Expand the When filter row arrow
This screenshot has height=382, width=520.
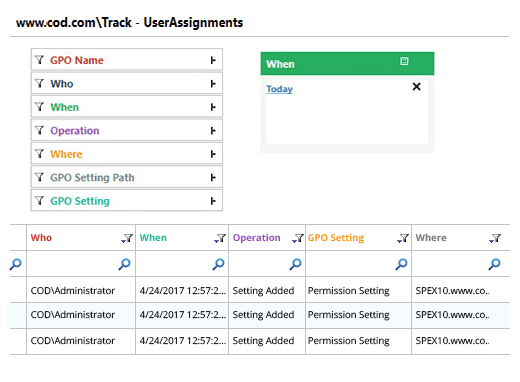pyautogui.click(x=213, y=107)
